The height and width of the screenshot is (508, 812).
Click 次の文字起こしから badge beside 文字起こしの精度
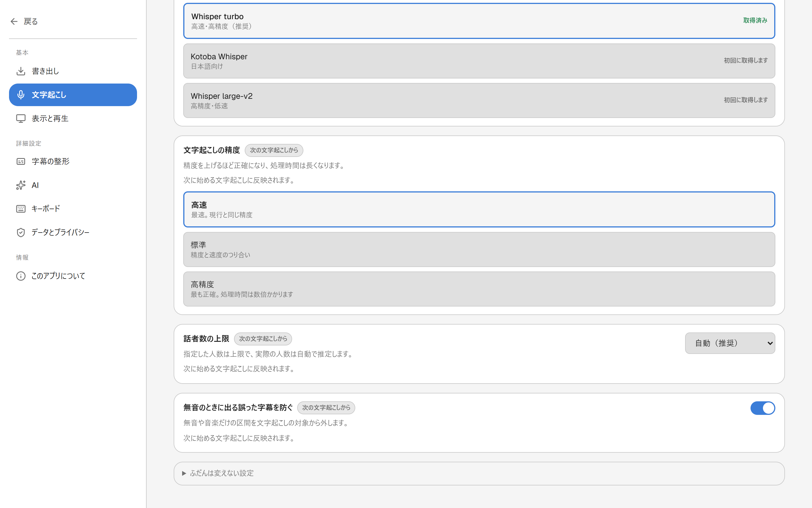pos(274,150)
